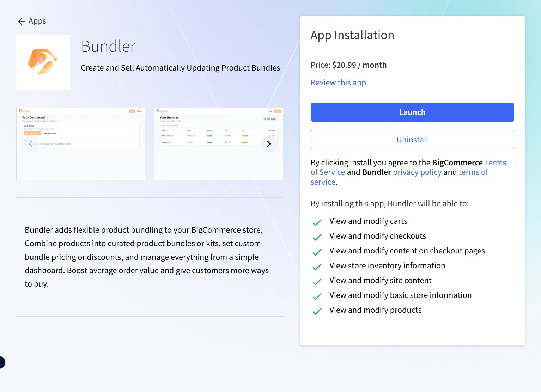The width and height of the screenshot is (541, 392).
Task: Select the text View and modify products
Action: coord(376,310)
